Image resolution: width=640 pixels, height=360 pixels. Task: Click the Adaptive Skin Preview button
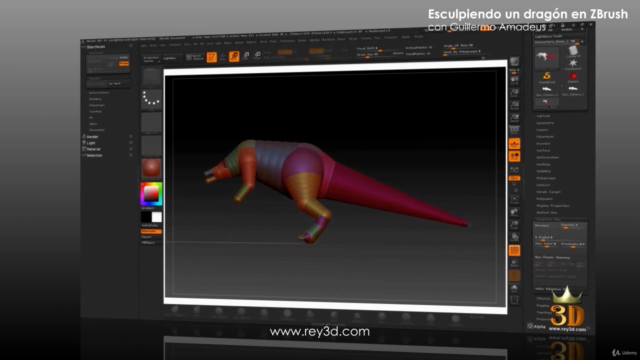(546, 226)
